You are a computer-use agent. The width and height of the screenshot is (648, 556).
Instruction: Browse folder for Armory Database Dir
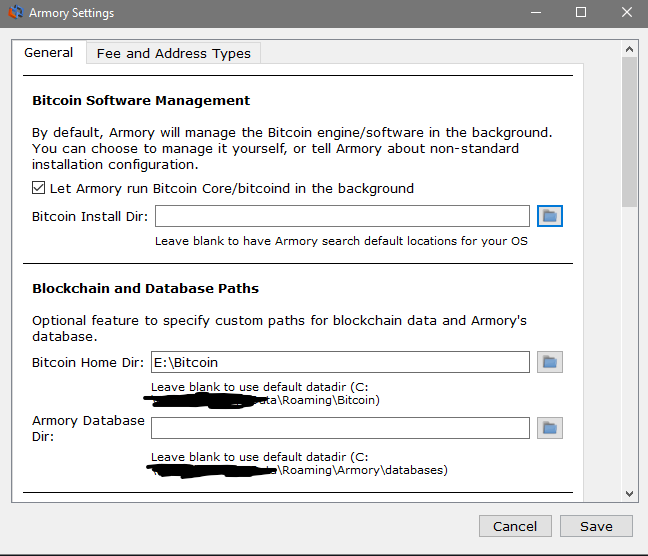[550, 428]
